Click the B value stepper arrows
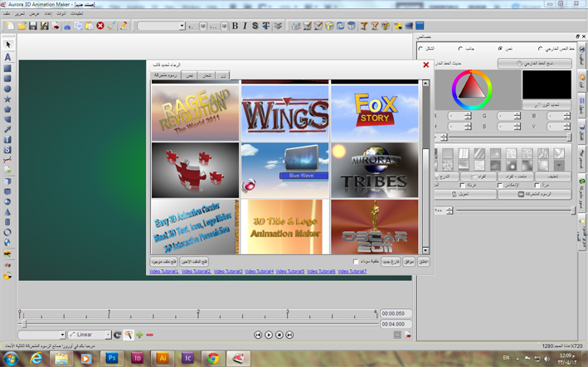Screen dimensions: 588x367 (567, 116)
